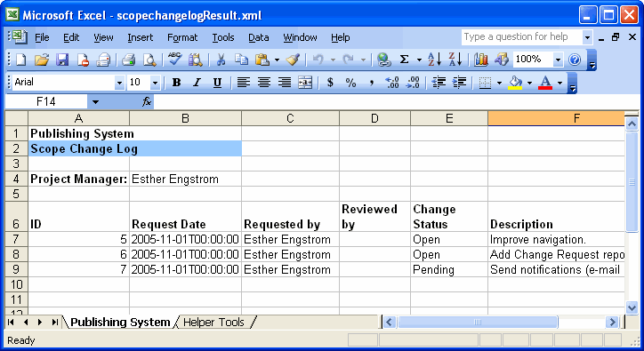Open the Fill Color dropdown arrow
This screenshot has width=644, height=351.
529,83
